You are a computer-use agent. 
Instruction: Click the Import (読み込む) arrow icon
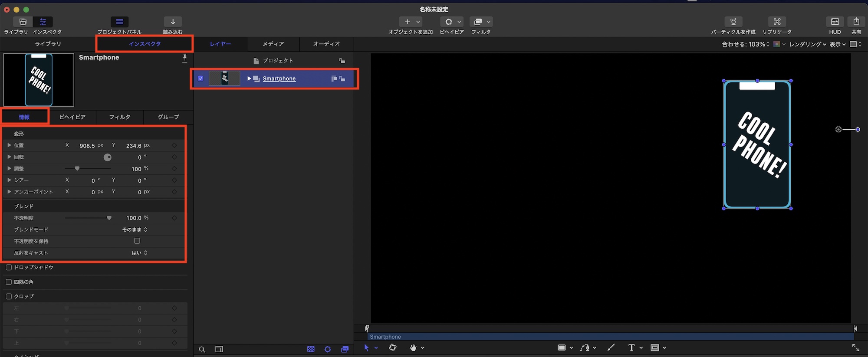[x=173, y=22]
